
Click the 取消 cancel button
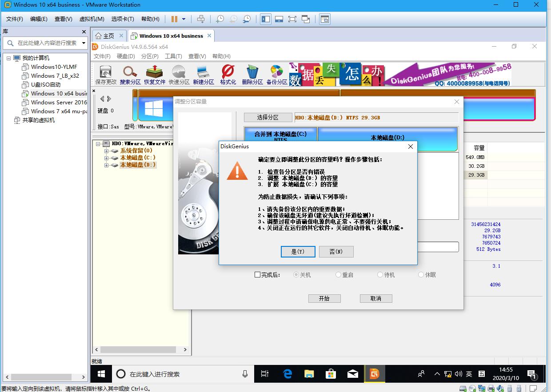click(375, 298)
